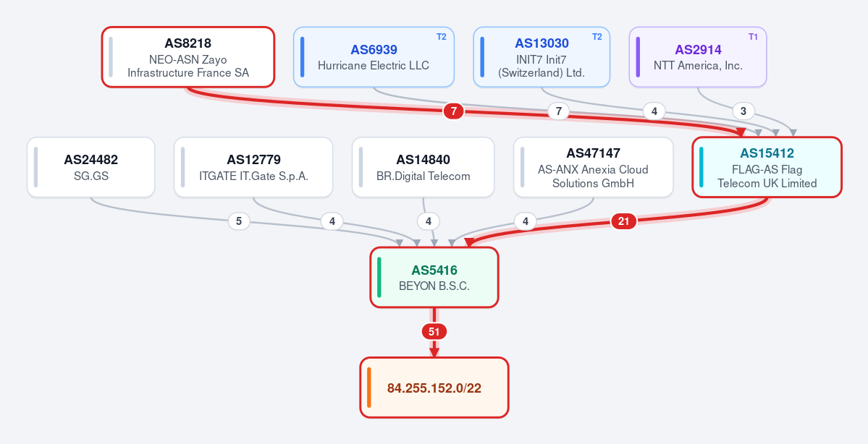Click the AS24482 SG.GS node

[90, 167]
